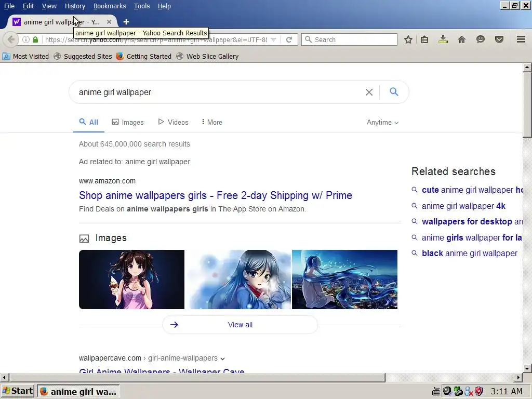
Task: Open the File menu
Action: (x=9, y=6)
